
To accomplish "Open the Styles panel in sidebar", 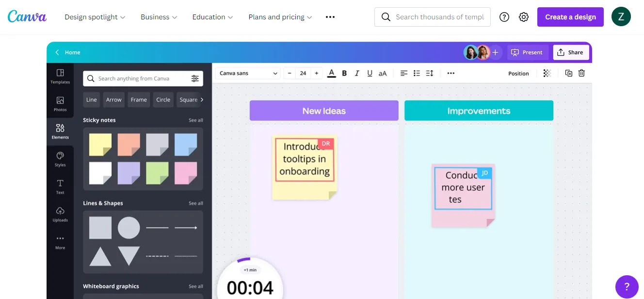I will (60, 159).
